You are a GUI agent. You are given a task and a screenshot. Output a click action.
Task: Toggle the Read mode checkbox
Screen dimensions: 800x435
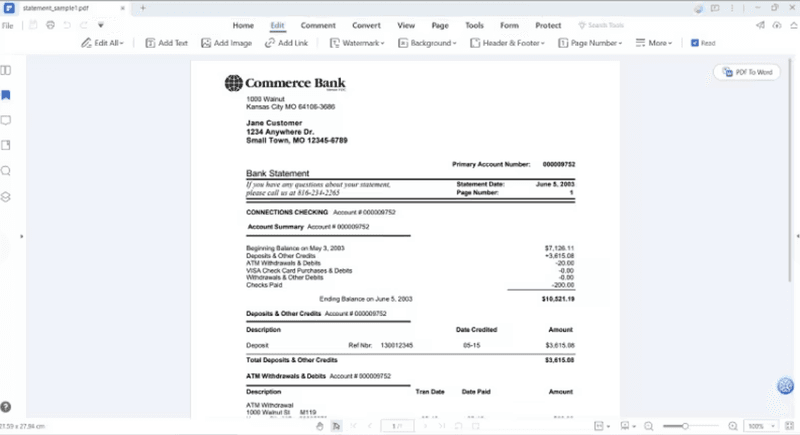pyautogui.click(x=694, y=43)
